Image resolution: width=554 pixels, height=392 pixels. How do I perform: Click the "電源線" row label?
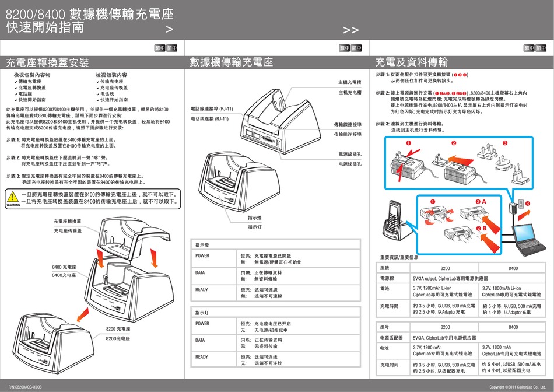click(387, 278)
